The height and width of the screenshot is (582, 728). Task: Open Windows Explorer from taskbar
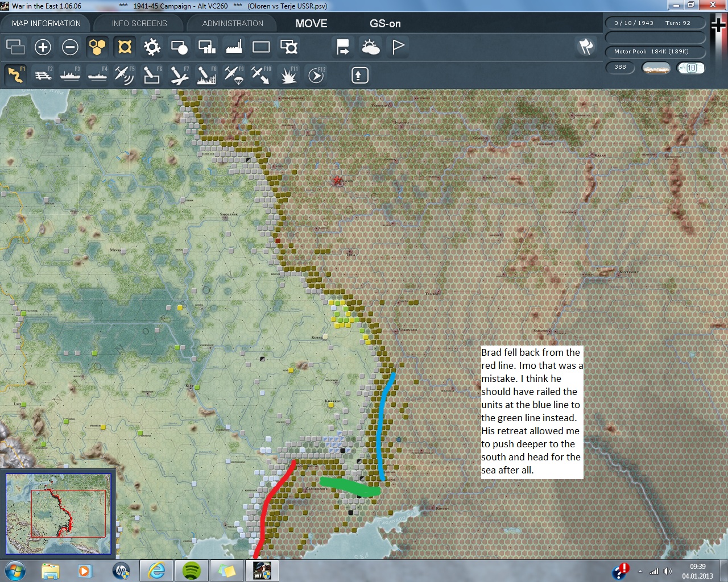[51, 571]
